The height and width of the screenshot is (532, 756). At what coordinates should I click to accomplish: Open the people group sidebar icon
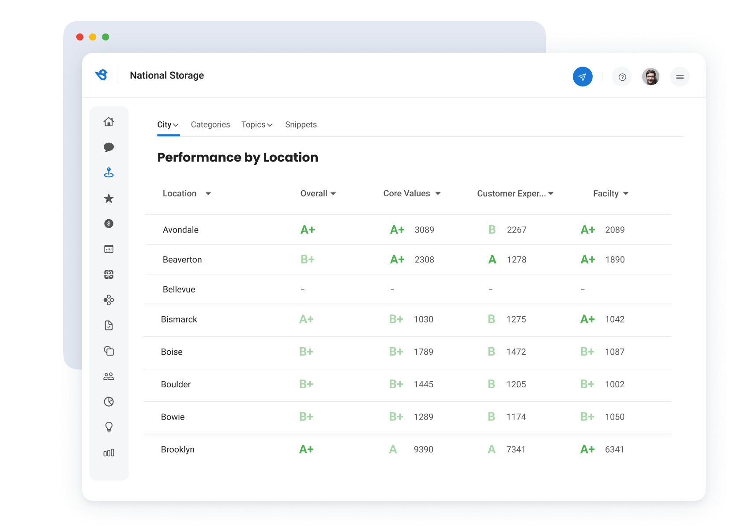click(109, 376)
